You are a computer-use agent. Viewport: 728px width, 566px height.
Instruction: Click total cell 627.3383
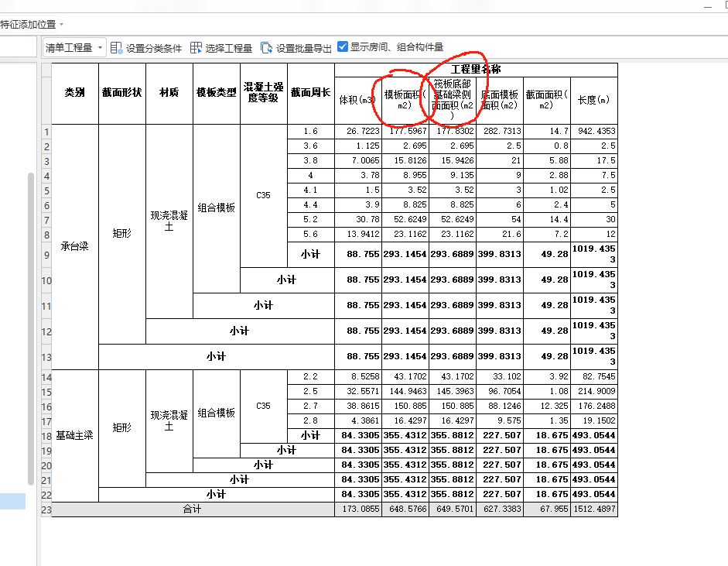coord(500,509)
